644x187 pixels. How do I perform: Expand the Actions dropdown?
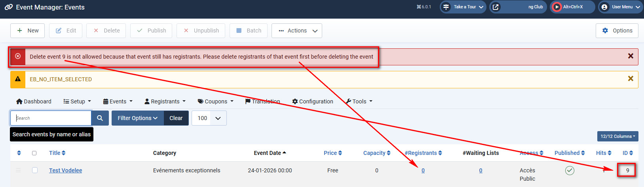tap(297, 31)
